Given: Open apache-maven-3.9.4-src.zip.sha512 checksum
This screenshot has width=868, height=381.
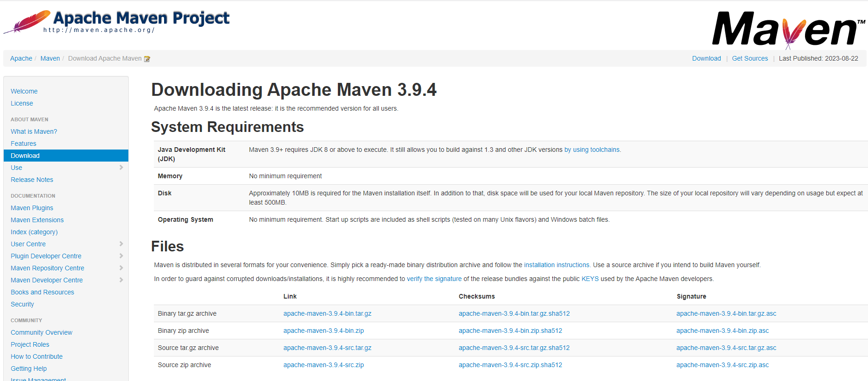Looking at the screenshot, I should [510, 365].
